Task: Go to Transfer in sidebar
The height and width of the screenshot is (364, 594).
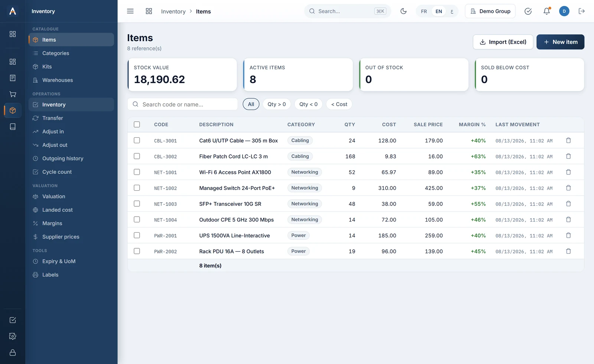Action: pyautogui.click(x=71, y=118)
